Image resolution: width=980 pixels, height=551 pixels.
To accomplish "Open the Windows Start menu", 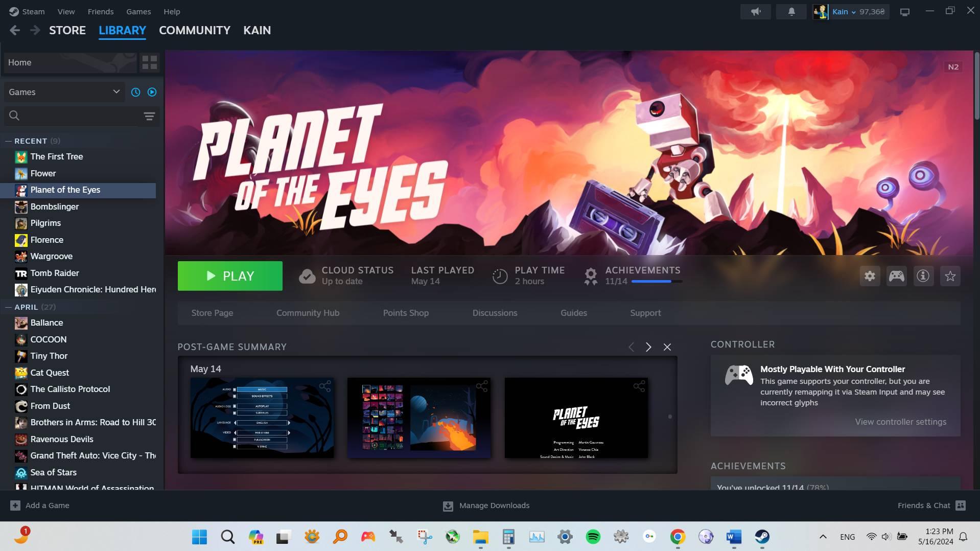I will point(199,537).
